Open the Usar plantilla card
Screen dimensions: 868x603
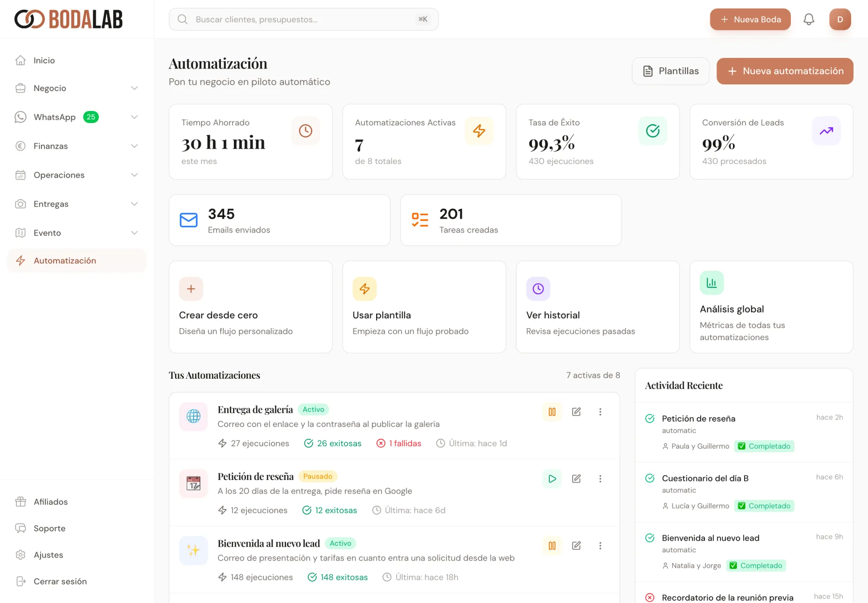click(424, 307)
